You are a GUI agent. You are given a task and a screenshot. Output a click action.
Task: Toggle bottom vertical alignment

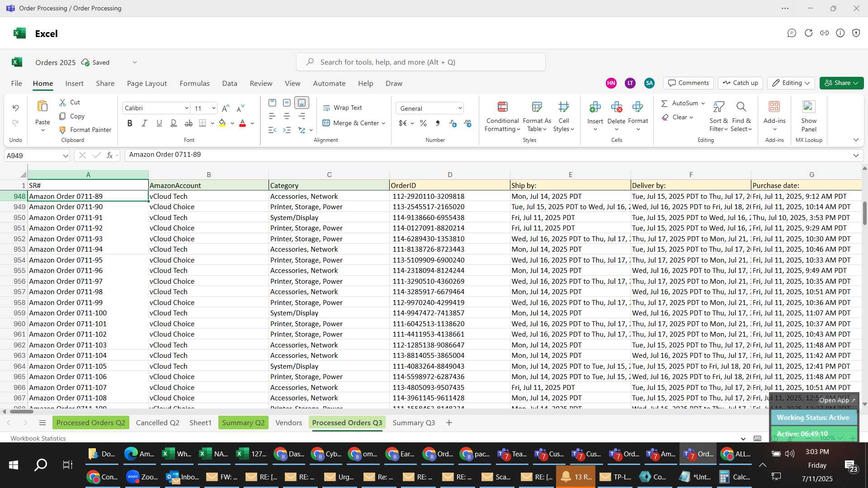tap(302, 103)
